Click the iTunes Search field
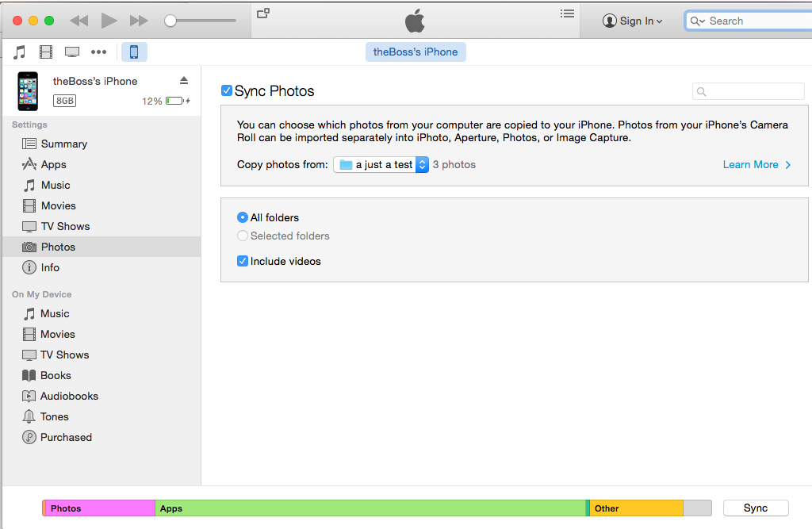This screenshot has width=812, height=529. [749, 21]
